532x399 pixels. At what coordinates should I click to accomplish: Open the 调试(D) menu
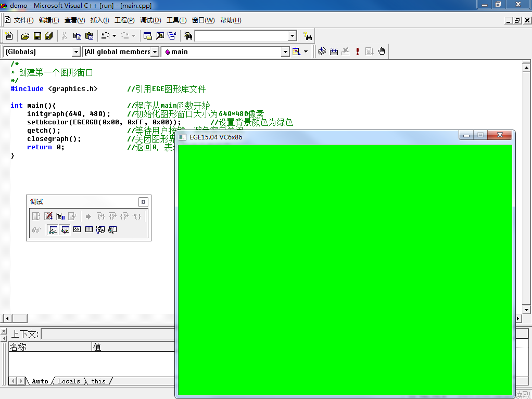point(150,20)
